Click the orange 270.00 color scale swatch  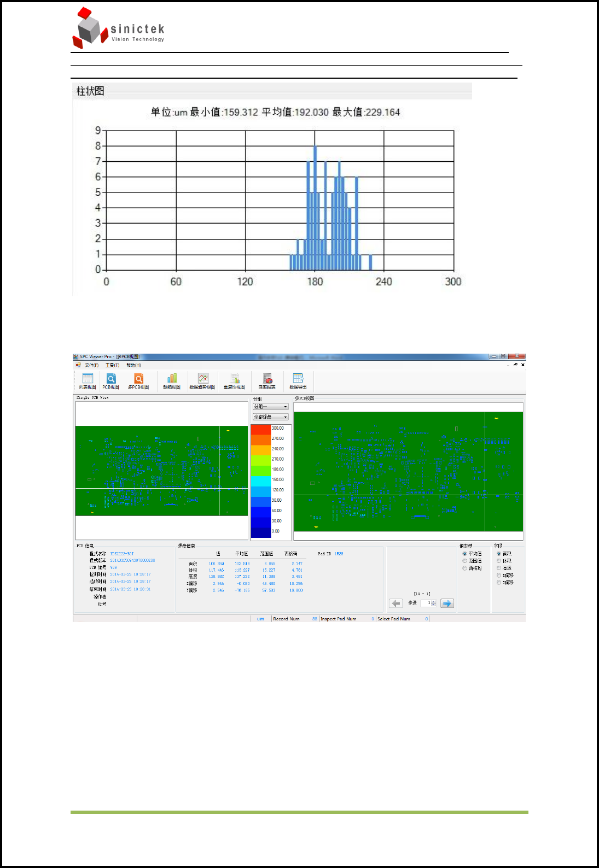pyautogui.click(x=261, y=439)
